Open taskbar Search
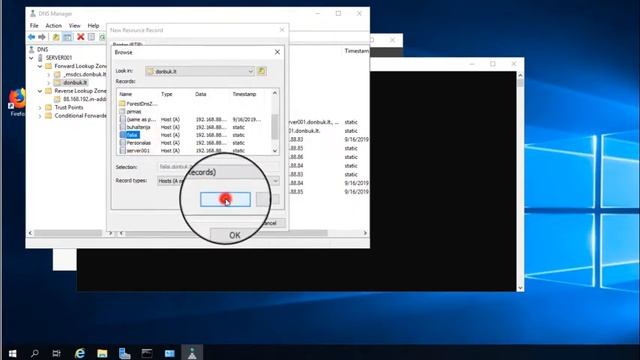The image size is (640, 360). (x=35, y=353)
